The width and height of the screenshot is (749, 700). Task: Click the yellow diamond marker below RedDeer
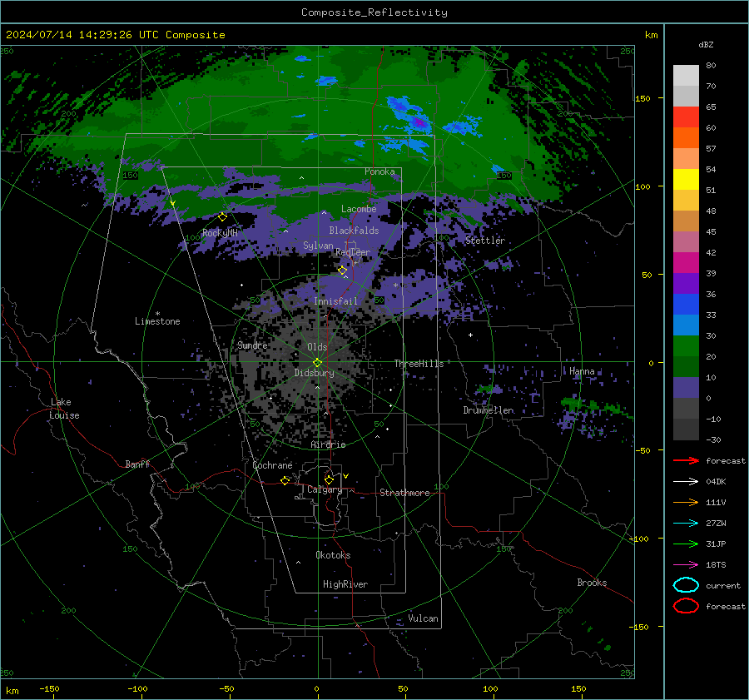[x=343, y=271]
